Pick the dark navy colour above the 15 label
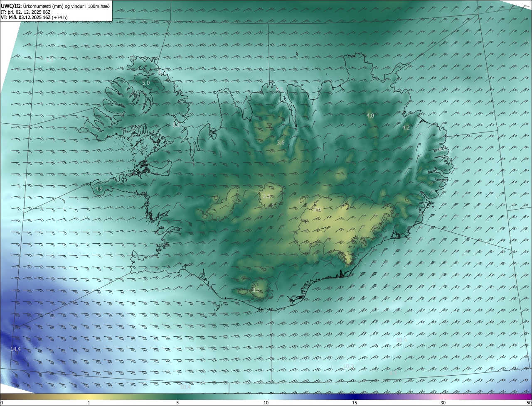The width and height of the screenshot is (532, 406). click(x=355, y=396)
